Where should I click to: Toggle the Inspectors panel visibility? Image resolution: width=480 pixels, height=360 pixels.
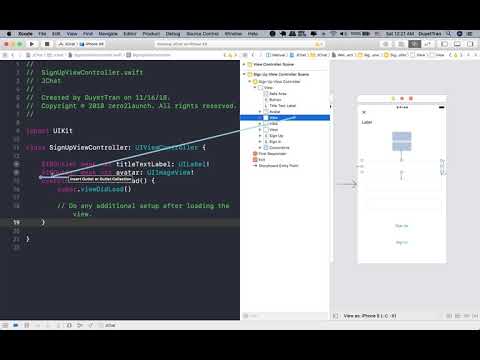(x=470, y=44)
